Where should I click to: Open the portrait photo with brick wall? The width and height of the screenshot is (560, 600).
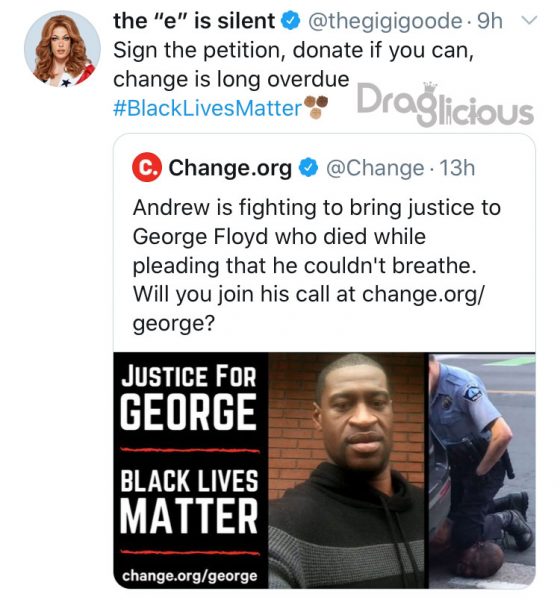347,470
